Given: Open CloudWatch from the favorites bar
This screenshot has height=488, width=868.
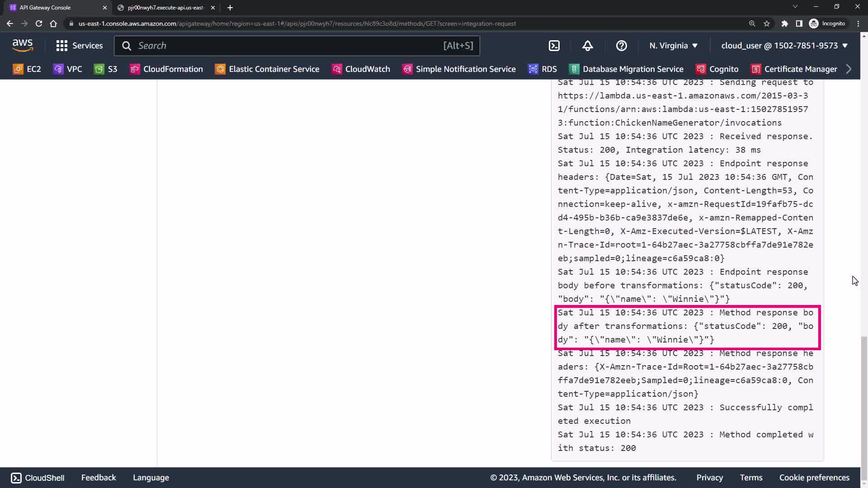Looking at the screenshot, I should click(361, 69).
